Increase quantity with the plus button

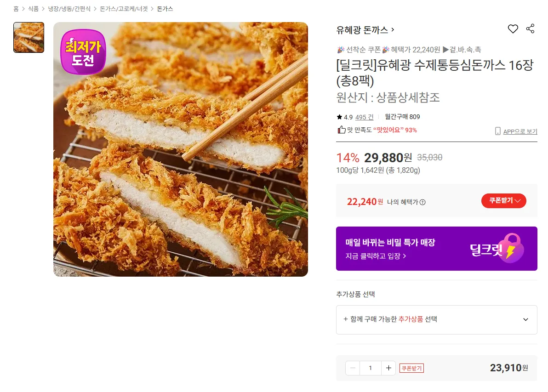click(x=388, y=368)
